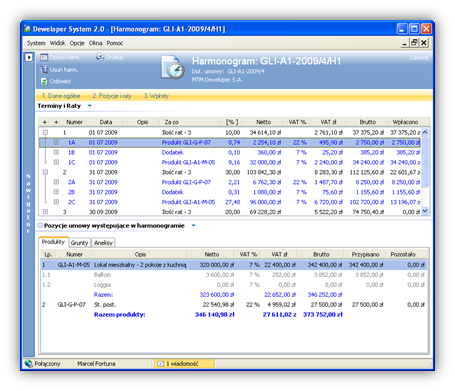455x391 pixels.
Task: Sort by the Data column header in Terminy table
Action: click(106, 122)
